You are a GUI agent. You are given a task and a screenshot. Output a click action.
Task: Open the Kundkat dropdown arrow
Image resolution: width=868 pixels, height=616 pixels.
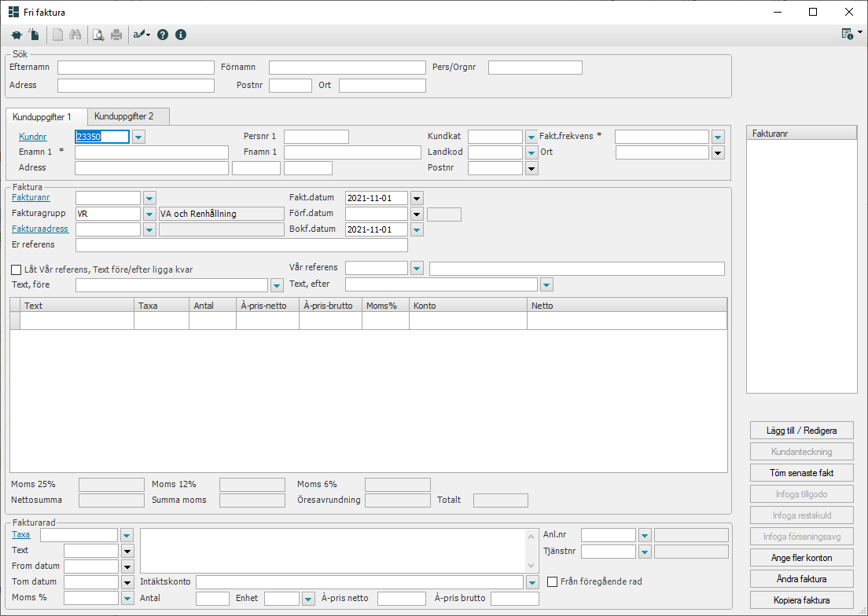coord(531,137)
